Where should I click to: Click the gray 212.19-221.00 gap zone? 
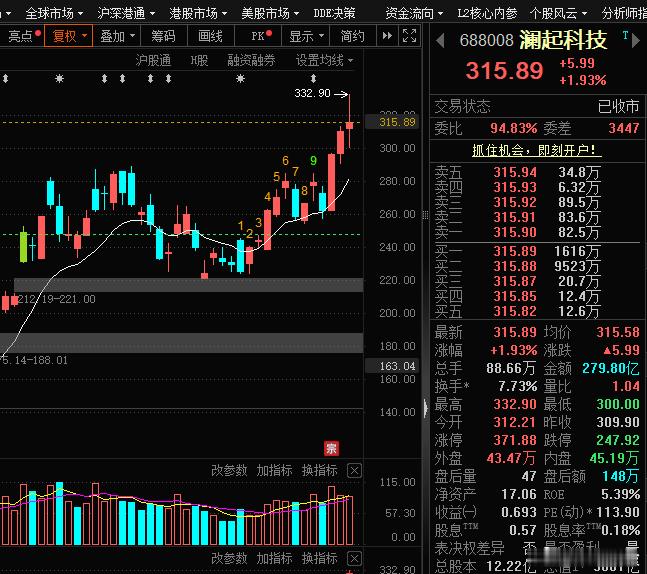coord(189,285)
